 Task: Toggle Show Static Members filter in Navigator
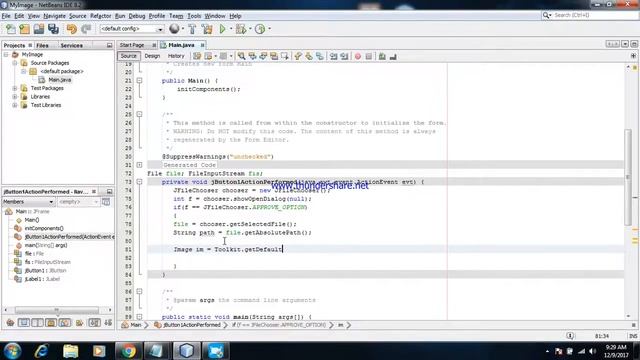(x=37, y=323)
